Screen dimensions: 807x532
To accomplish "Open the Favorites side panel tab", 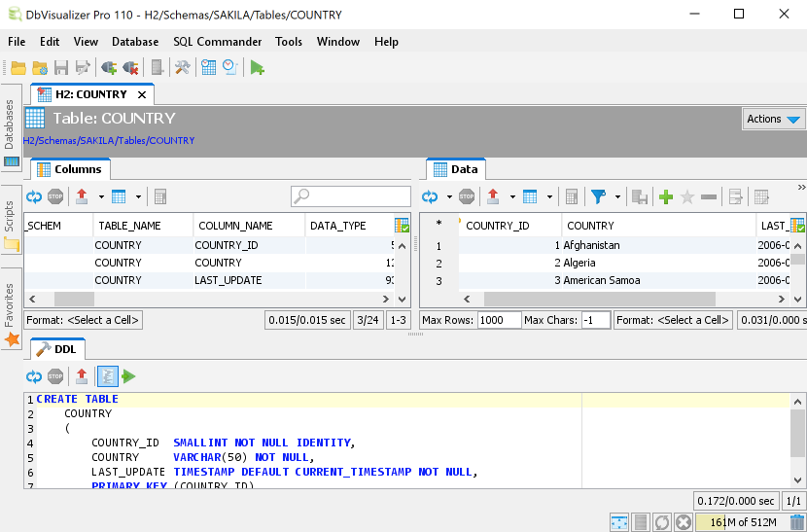I will tap(11, 309).
